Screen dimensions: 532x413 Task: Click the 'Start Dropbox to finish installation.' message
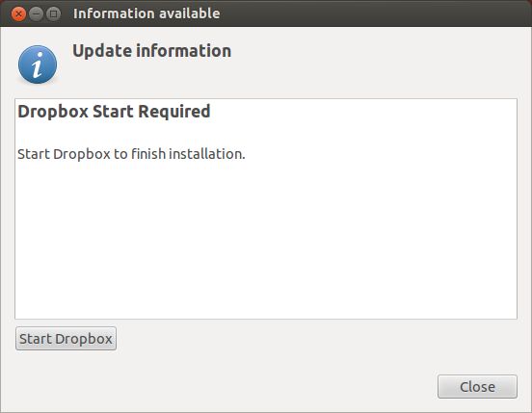click(x=131, y=154)
